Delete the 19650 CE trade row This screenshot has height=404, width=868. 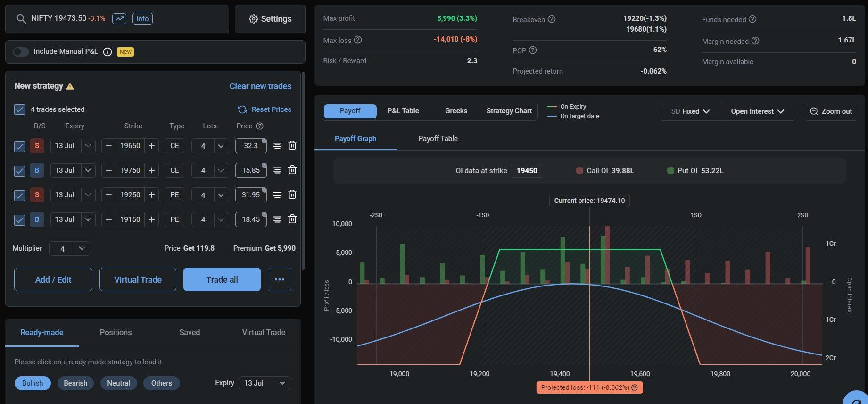pyautogui.click(x=292, y=145)
